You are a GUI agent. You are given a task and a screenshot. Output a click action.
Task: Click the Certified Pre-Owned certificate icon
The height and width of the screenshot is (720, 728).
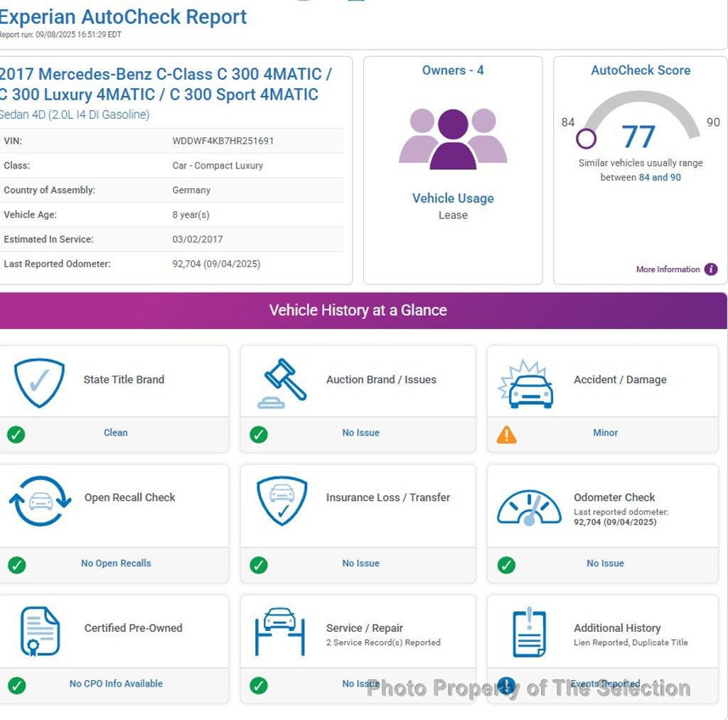(x=40, y=631)
